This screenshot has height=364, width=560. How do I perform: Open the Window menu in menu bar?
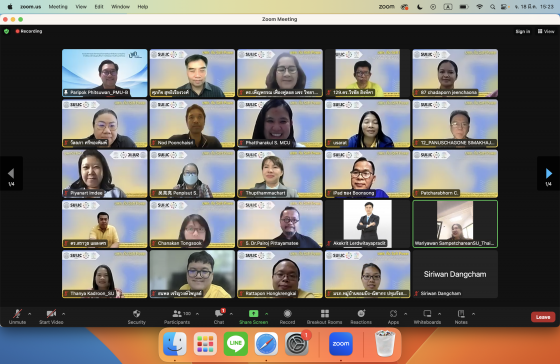[x=120, y=7]
